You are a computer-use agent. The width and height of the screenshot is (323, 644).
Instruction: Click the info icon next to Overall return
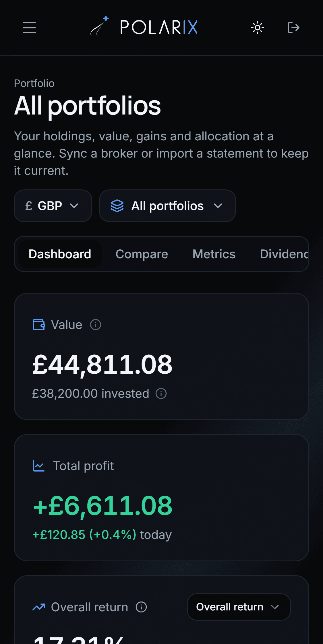(x=141, y=607)
